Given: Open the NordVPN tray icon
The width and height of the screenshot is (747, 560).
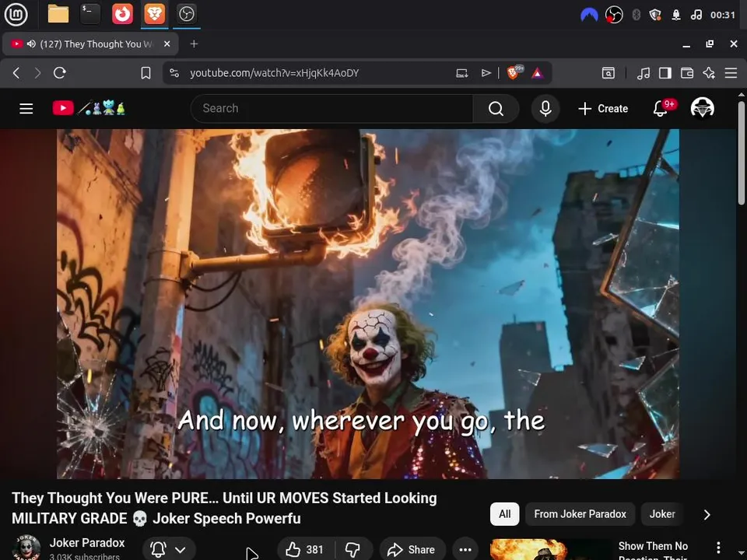Looking at the screenshot, I should 589,15.
